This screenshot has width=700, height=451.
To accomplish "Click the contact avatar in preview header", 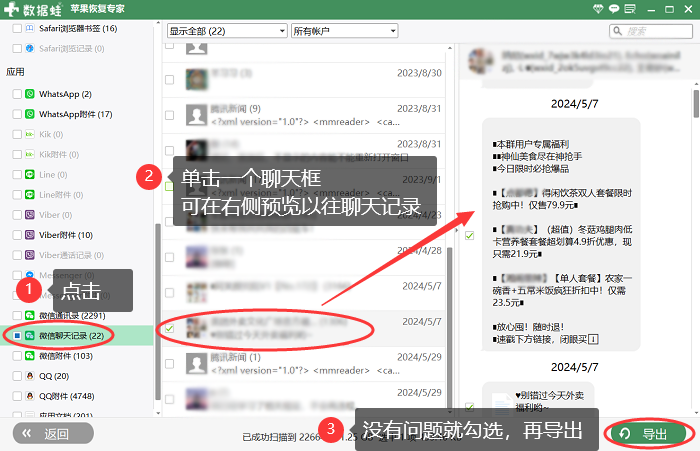I will [480, 61].
